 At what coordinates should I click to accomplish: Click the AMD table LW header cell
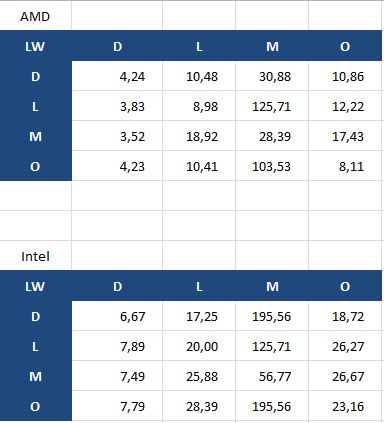coord(35,46)
